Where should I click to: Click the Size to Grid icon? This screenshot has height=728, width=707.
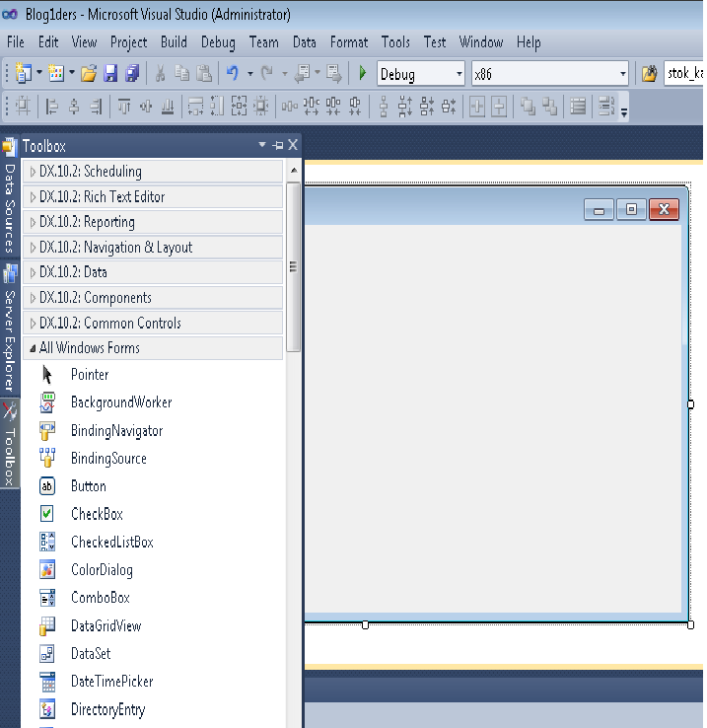tap(261, 107)
